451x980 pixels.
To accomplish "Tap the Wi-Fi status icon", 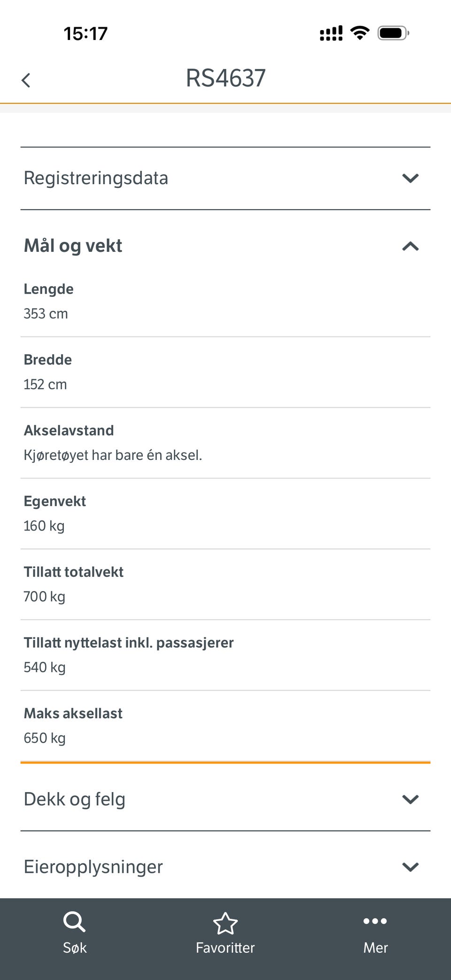I will pos(360,33).
